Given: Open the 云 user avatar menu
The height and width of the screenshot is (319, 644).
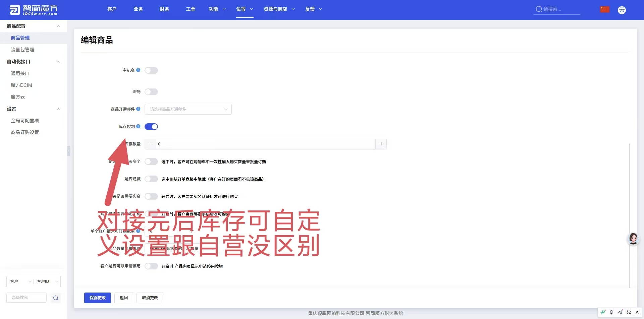Looking at the screenshot, I should coord(622,10).
